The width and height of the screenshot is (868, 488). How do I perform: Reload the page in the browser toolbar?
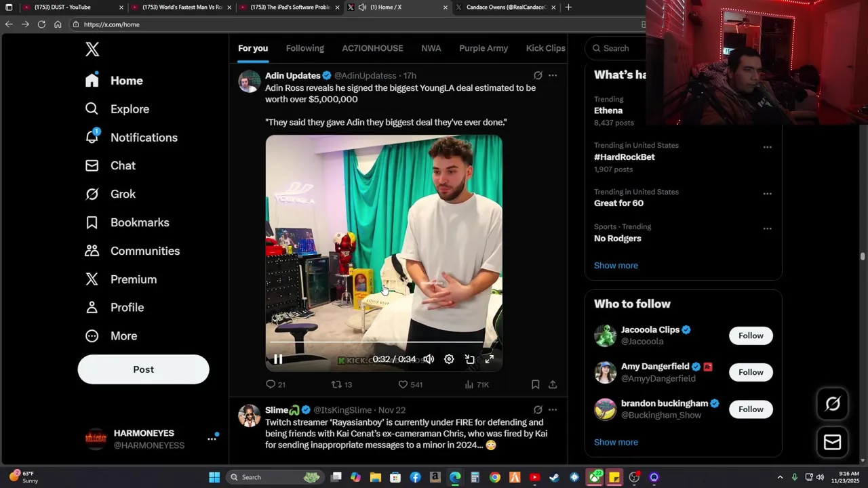[41, 24]
